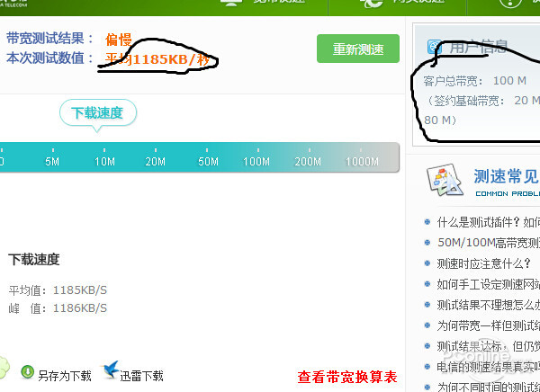Click the 重新测速 retest button

(358, 49)
